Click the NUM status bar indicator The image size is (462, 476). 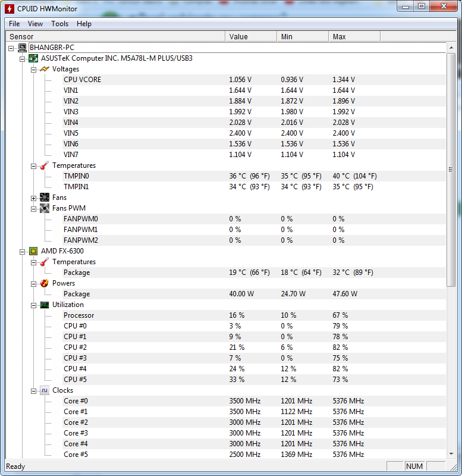414,466
